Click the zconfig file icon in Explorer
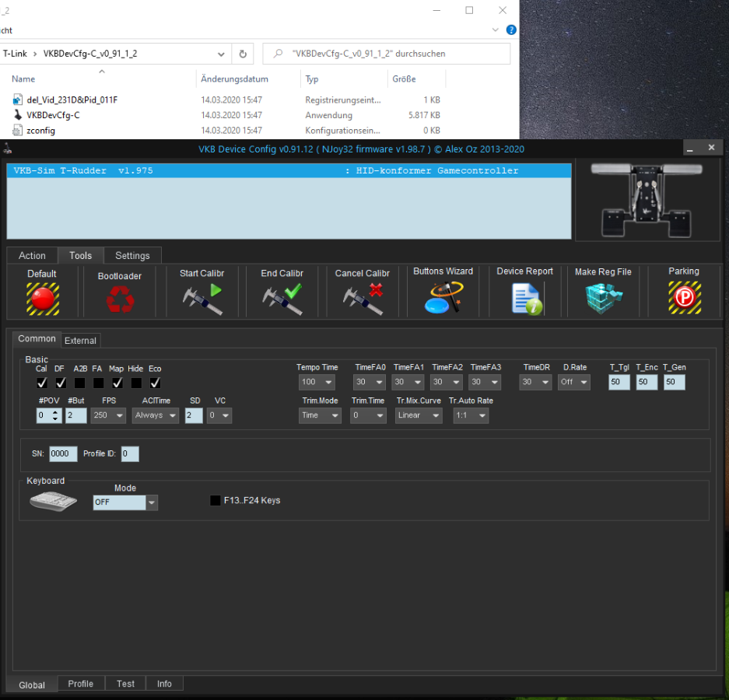Viewport: 729px width, 700px height. tap(18, 130)
